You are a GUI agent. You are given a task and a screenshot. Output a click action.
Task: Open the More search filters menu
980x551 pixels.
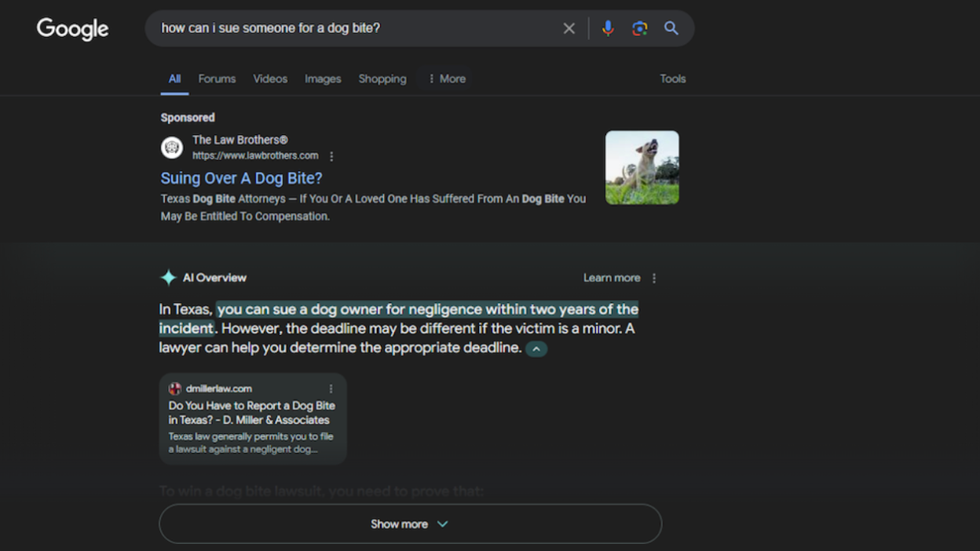(447, 78)
